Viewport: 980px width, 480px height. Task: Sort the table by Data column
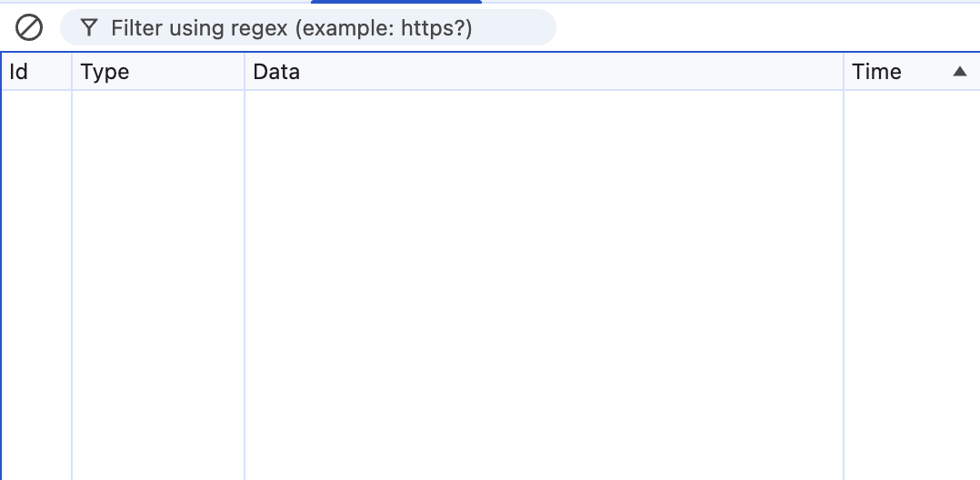point(544,71)
